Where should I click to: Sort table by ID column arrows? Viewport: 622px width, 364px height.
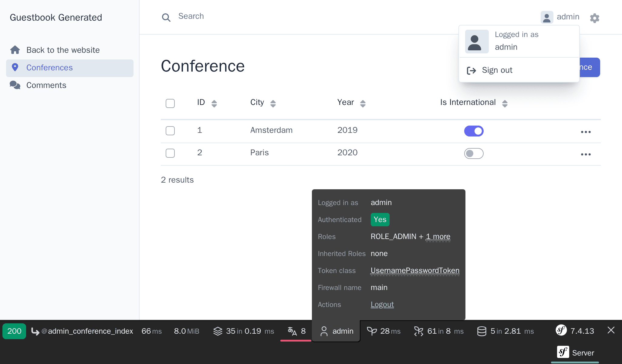pyautogui.click(x=214, y=104)
